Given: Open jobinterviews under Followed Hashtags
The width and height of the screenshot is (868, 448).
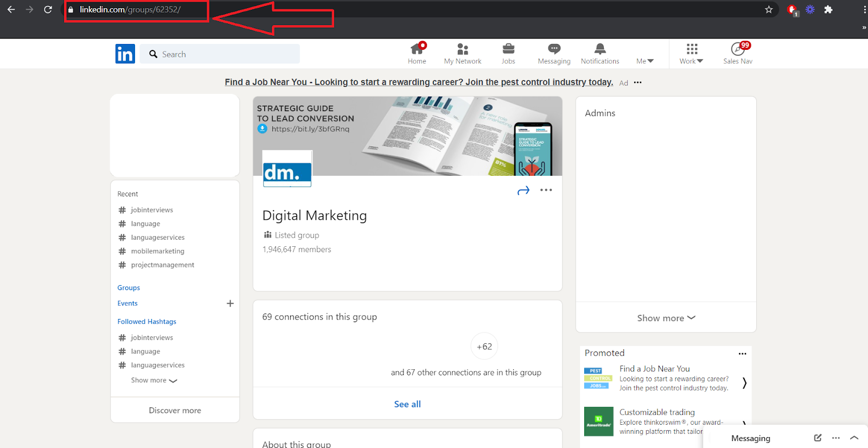Looking at the screenshot, I should 152,337.
